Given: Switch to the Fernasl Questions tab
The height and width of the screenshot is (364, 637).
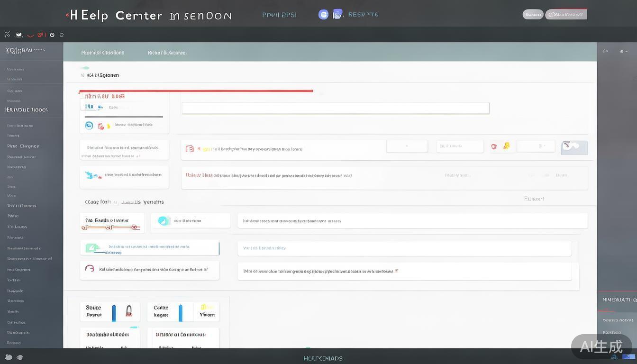Looking at the screenshot, I should point(102,52).
